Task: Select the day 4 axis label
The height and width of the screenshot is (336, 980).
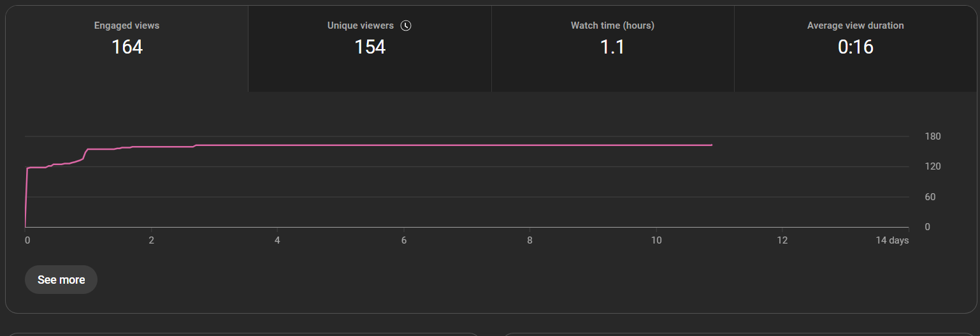Action: pyautogui.click(x=277, y=240)
